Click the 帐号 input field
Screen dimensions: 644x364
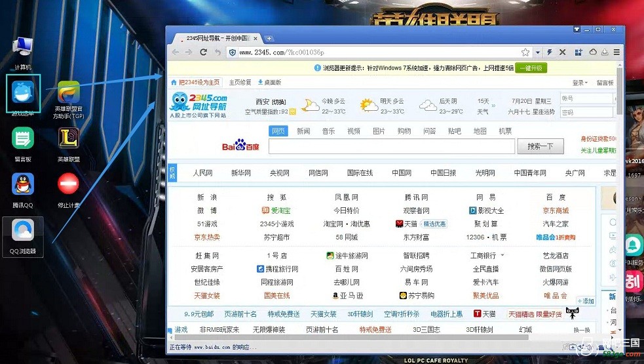pyautogui.click(x=586, y=99)
